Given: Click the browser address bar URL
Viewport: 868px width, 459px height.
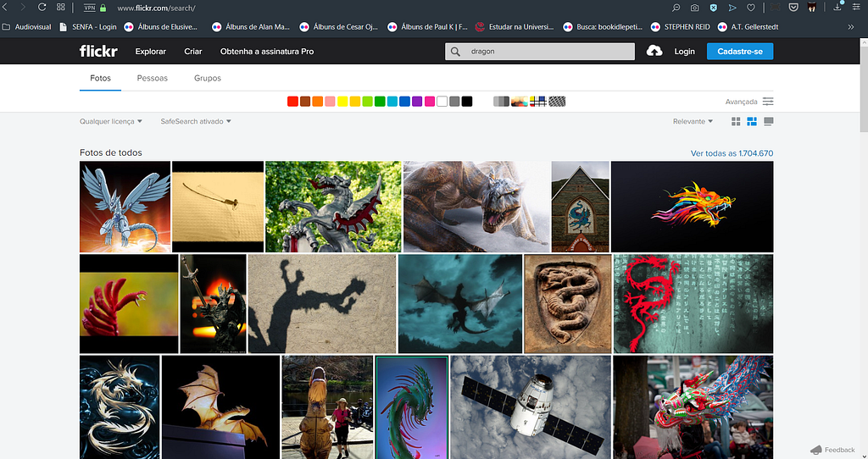Looking at the screenshot, I should coord(157,8).
